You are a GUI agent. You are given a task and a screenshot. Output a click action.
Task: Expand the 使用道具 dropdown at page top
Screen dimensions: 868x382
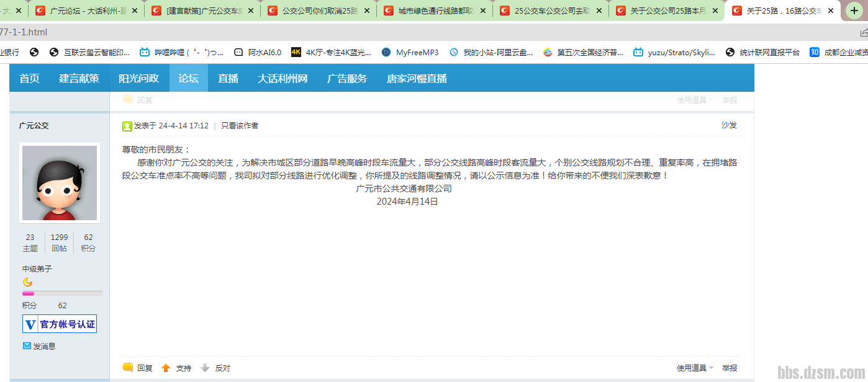click(x=694, y=100)
